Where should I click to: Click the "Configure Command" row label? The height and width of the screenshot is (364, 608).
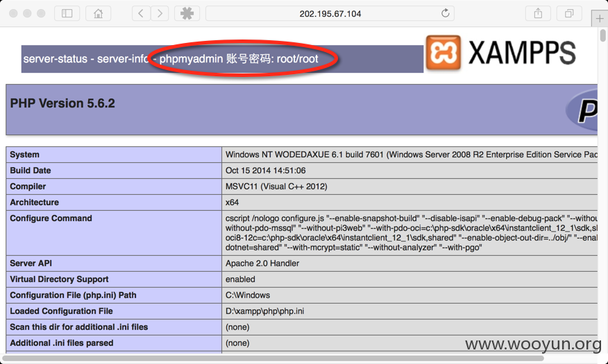(x=51, y=218)
